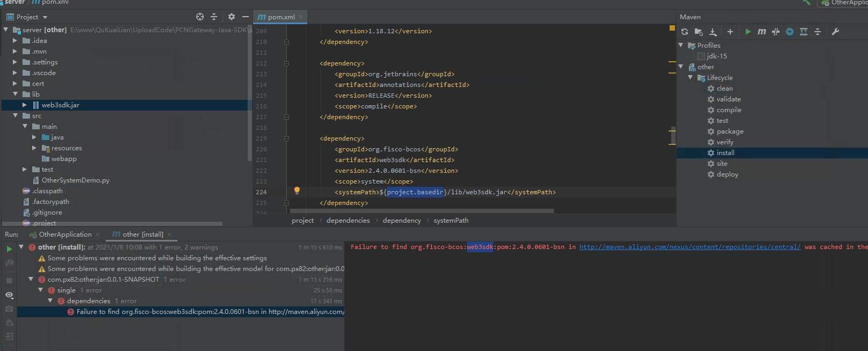Screen dimensions: 868x351
Task: Click the systemPath breadcrumb
Action: pos(451,221)
